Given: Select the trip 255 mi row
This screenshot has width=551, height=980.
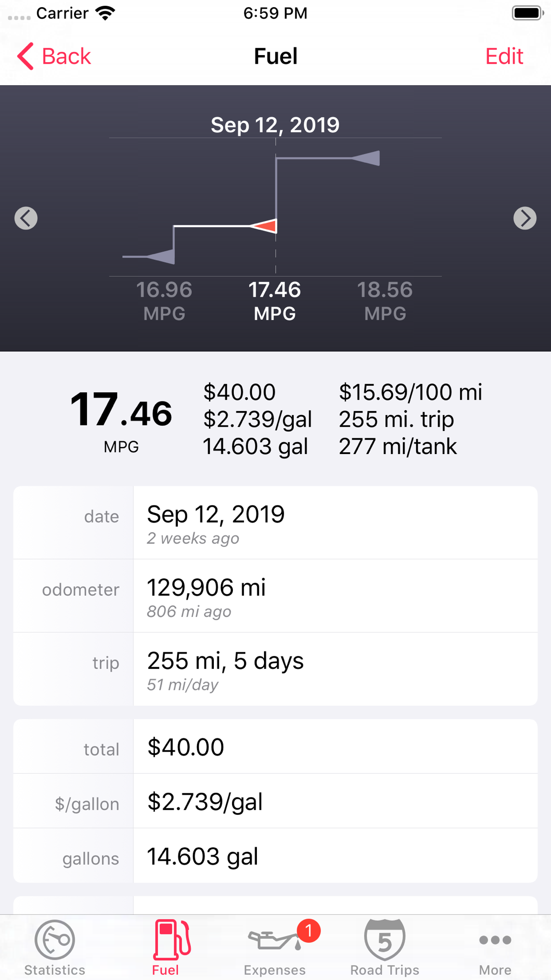Looking at the screenshot, I should [275, 669].
